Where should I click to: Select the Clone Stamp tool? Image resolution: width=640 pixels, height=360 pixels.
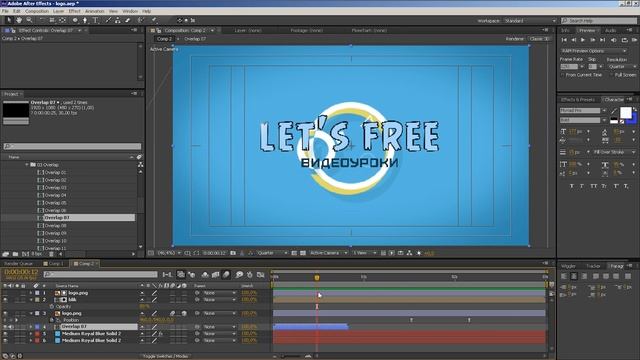pyautogui.click(x=118, y=20)
